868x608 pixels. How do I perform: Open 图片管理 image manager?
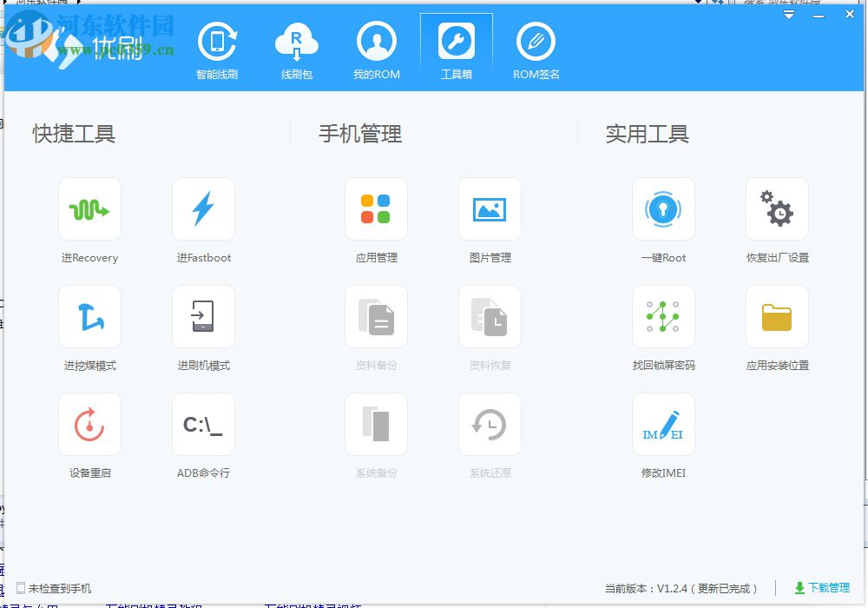pos(490,220)
